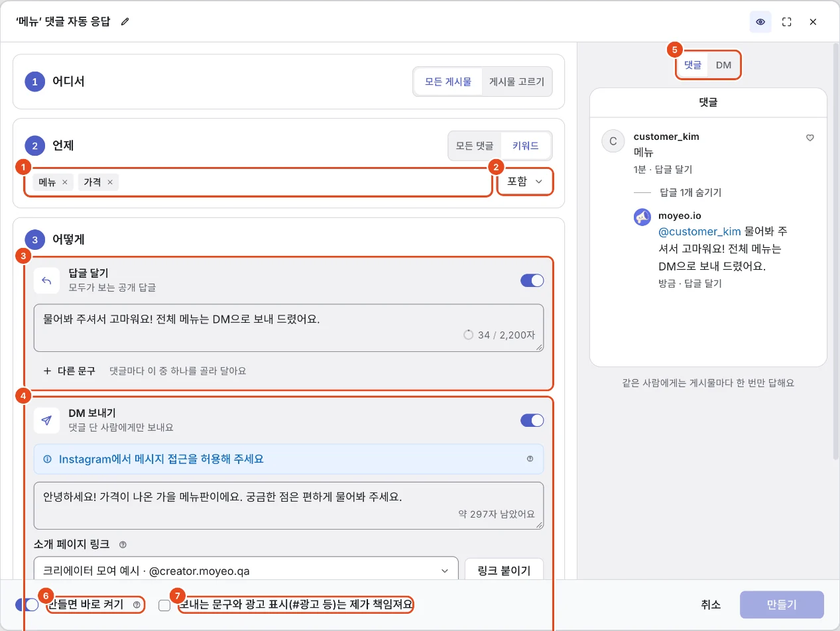Click the 링크 붙이기 button
Viewport: 840px width, 631px height.
(504, 570)
